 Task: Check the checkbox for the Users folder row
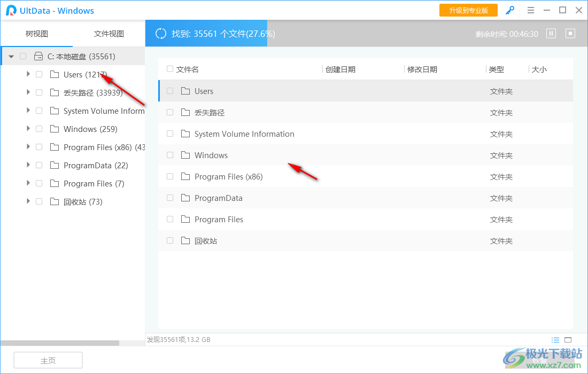(x=169, y=91)
